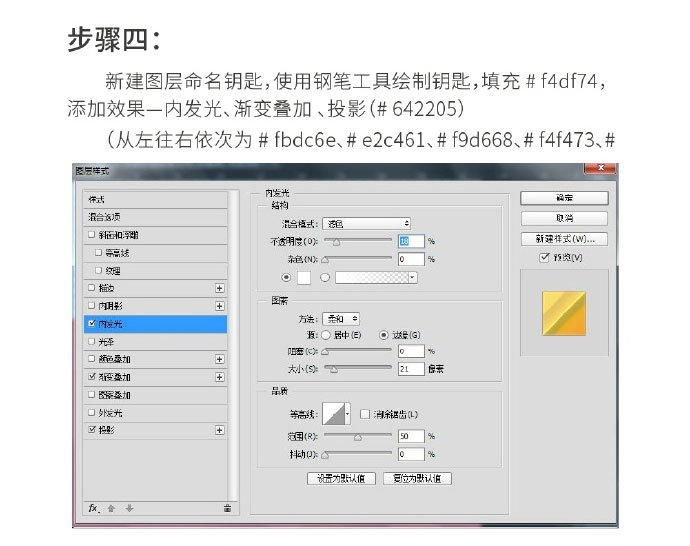Select the 内发光 row in list
This screenshot has height=546, width=690.
(155, 324)
